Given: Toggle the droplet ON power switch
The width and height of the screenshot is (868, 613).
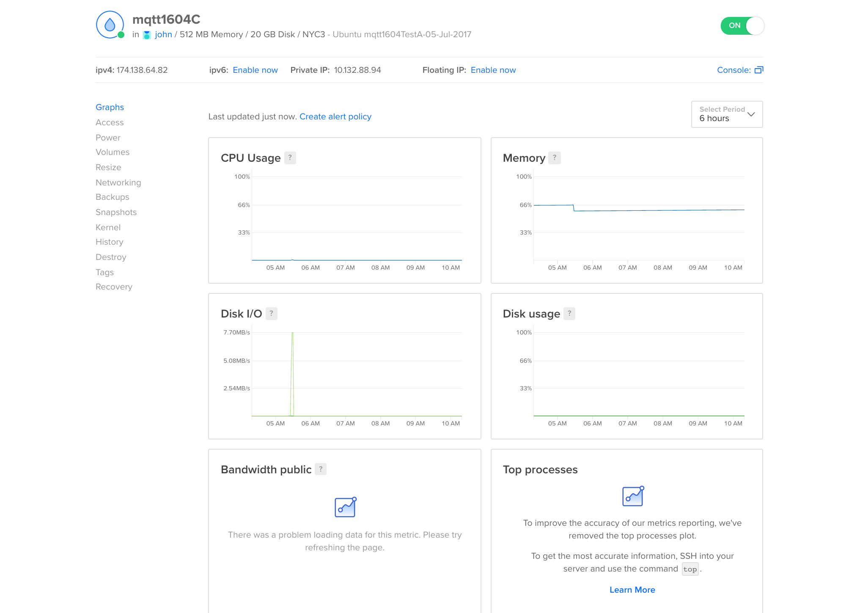Looking at the screenshot, I should point(742,26).
